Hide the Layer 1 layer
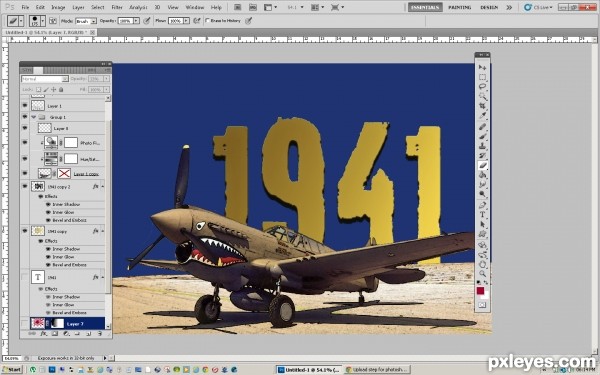 [x=25, y=106]
